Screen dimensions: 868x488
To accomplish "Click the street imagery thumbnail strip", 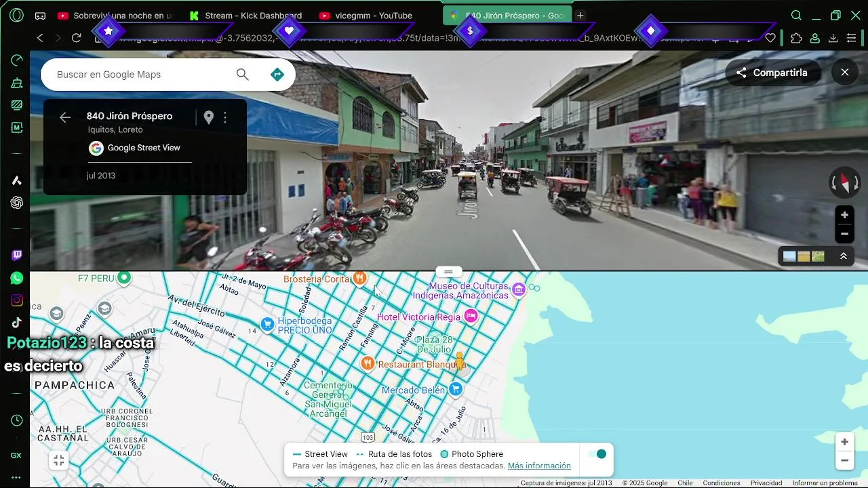I will coord(804,256).
